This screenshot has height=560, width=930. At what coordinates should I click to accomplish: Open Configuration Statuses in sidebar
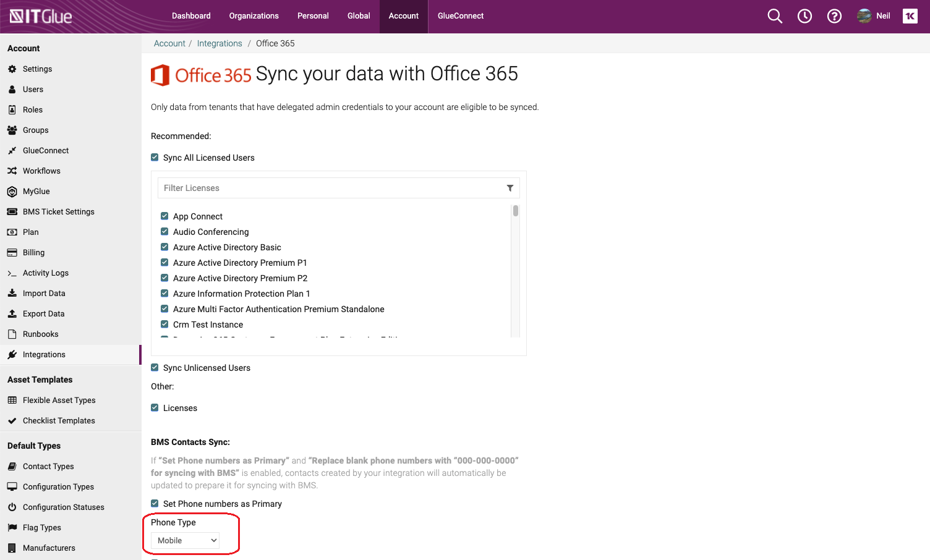tap(64, 507)
